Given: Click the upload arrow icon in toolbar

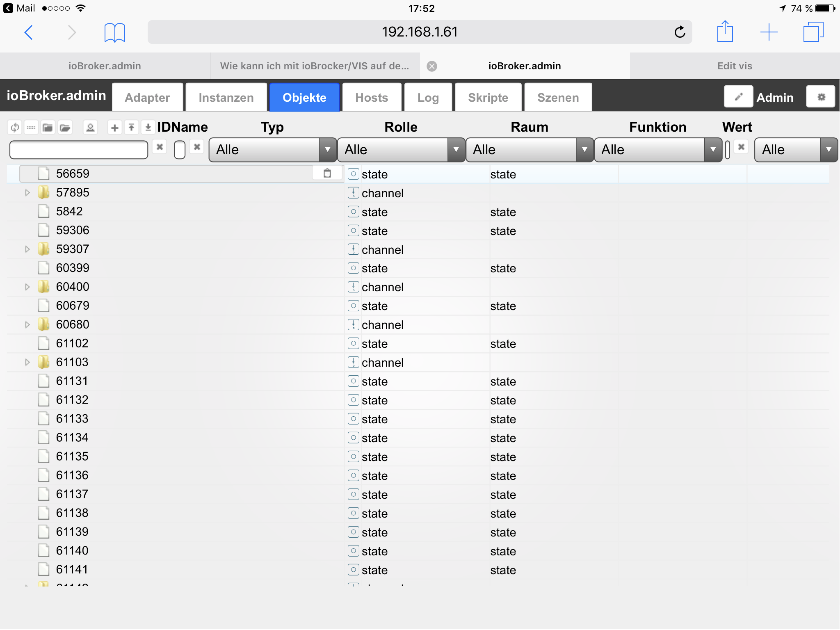Looking at the screenshot, I should pos(131,128).
